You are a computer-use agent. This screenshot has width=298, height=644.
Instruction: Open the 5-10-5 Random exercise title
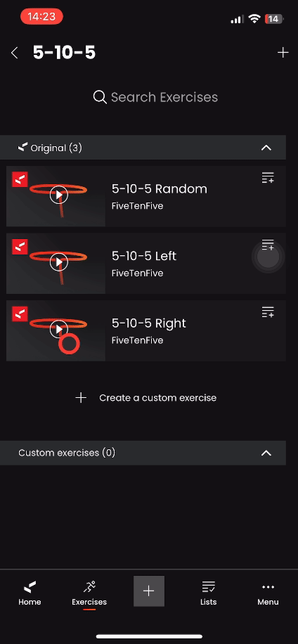160,188
